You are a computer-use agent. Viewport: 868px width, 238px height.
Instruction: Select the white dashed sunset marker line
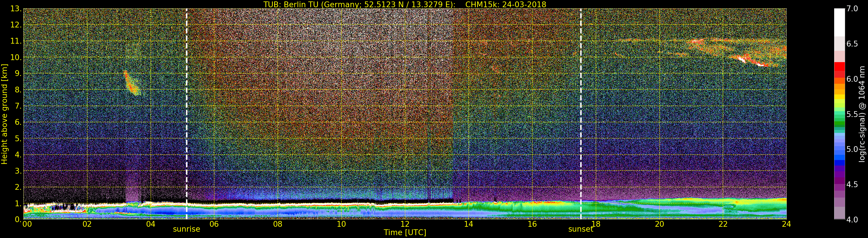click(x=581, y=114)
